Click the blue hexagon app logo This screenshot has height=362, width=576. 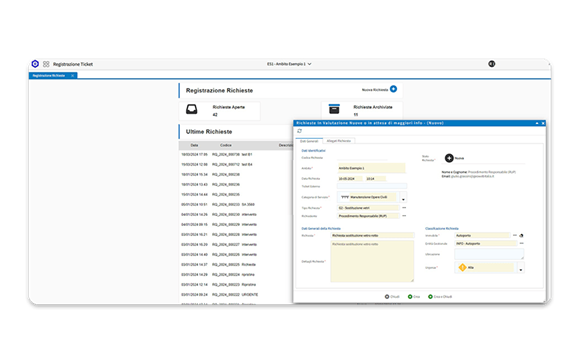[x=35, y=64]
